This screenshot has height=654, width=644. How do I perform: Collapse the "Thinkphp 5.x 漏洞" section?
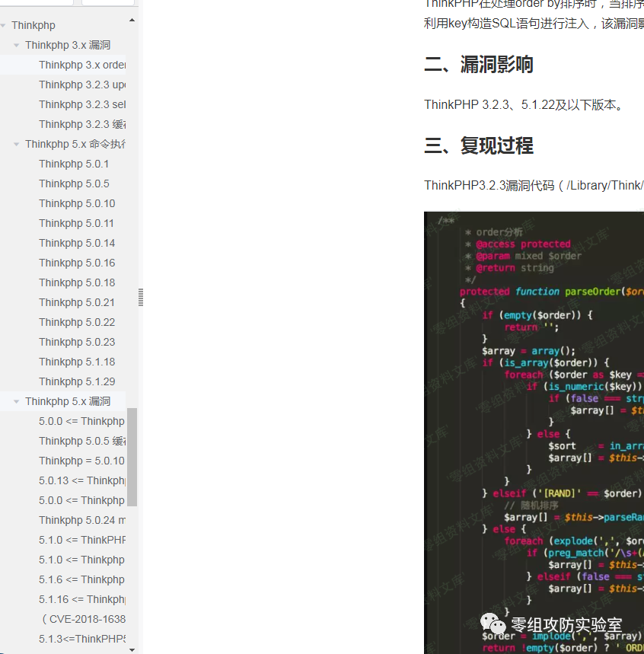point(17,401)
